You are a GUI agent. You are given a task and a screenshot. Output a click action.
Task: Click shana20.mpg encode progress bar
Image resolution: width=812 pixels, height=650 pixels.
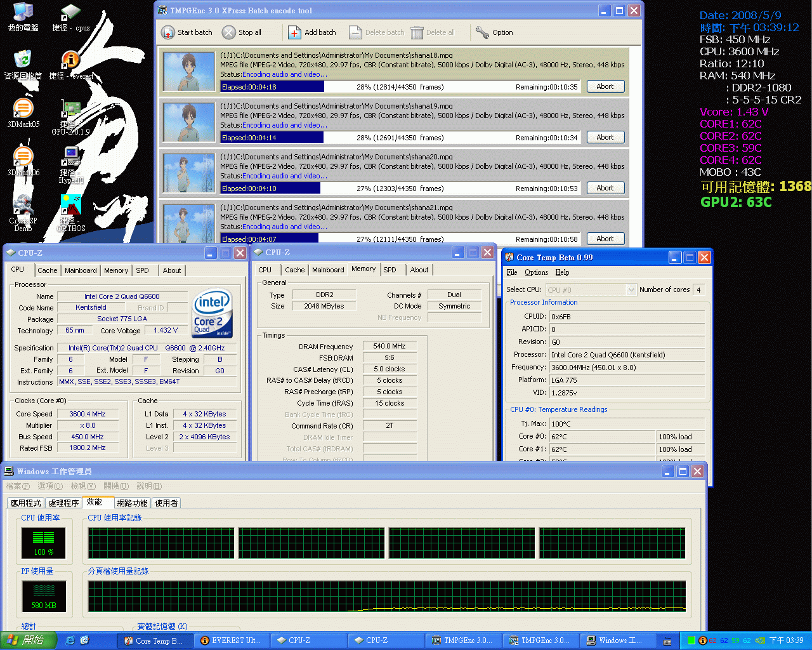(400, 188)
